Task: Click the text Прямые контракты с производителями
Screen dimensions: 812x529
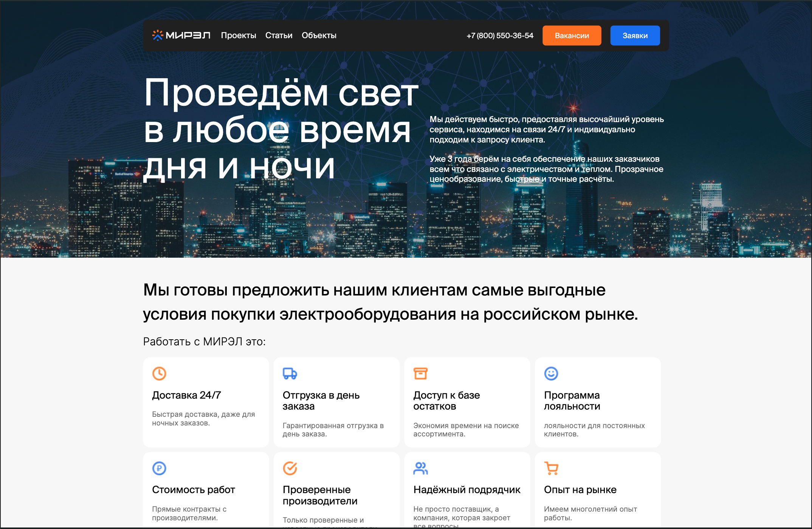Action: coord(189,514)
